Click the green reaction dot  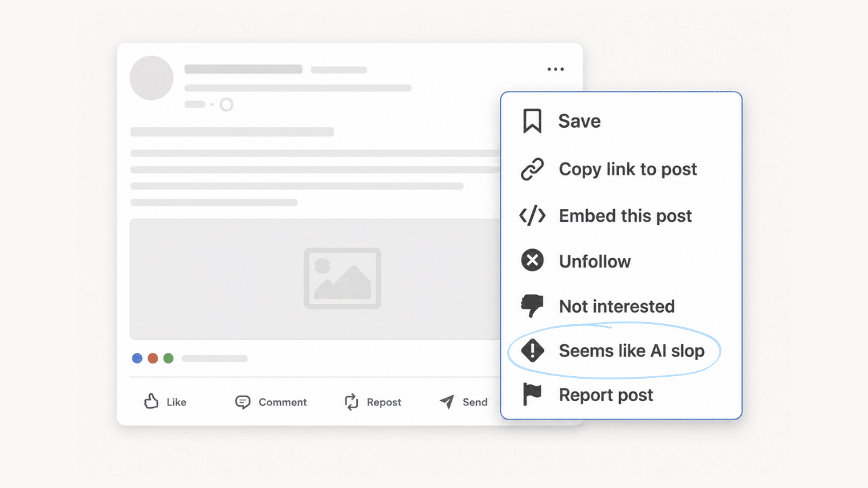point(168,358)
